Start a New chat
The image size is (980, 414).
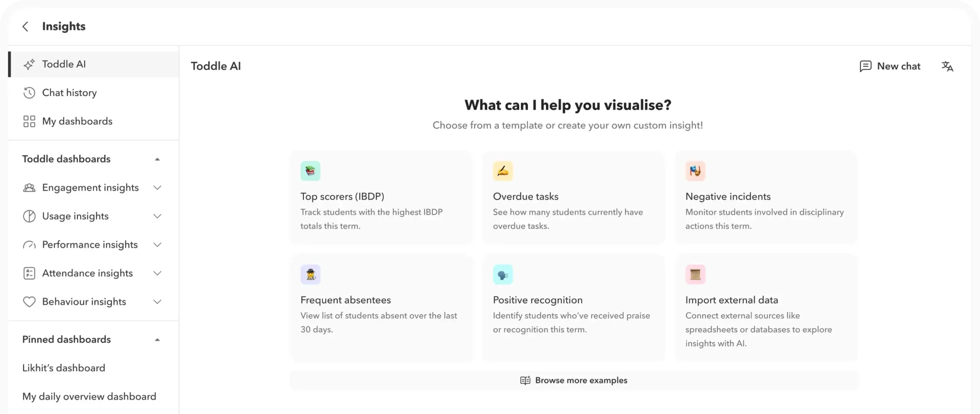pos(890,66)
